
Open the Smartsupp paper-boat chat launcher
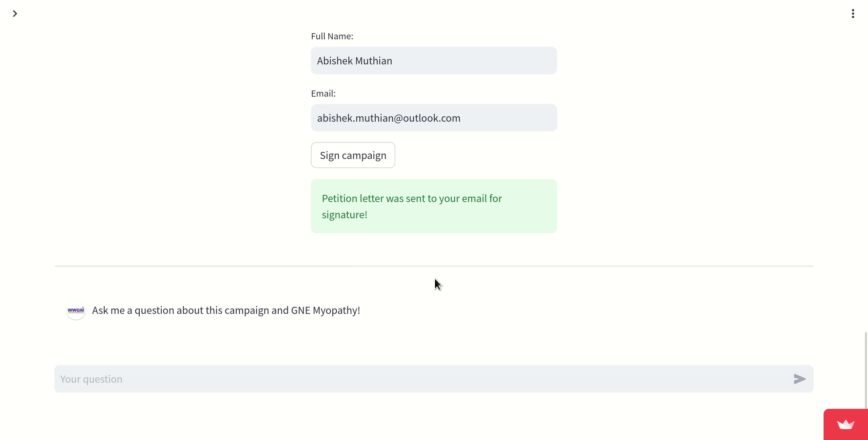coord(845,424)
